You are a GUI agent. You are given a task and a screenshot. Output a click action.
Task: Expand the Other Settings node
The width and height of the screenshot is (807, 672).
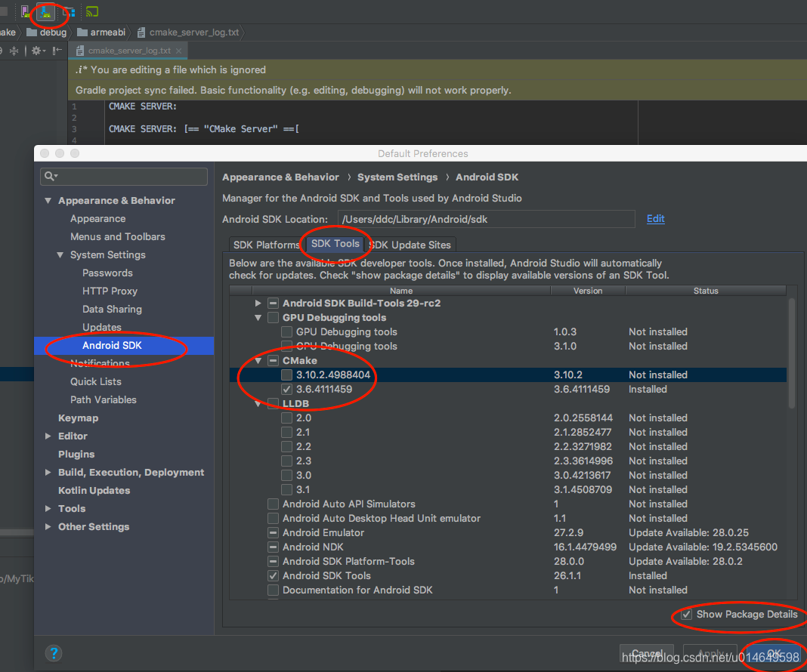48,526
